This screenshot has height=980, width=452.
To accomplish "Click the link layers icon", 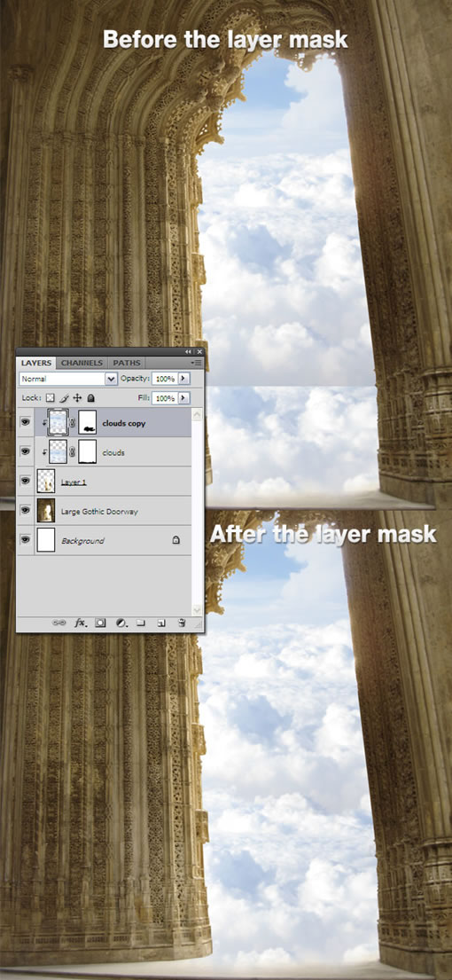I will [58, 623].
